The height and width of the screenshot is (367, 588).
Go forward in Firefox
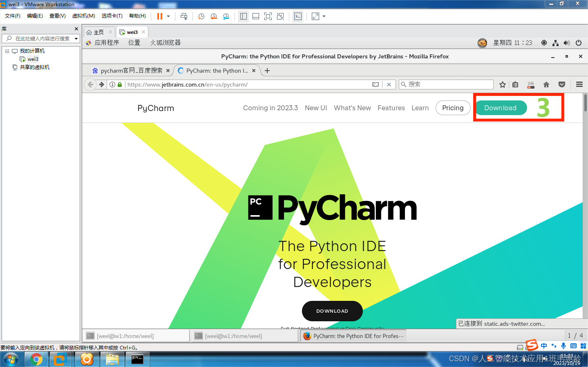102,85
